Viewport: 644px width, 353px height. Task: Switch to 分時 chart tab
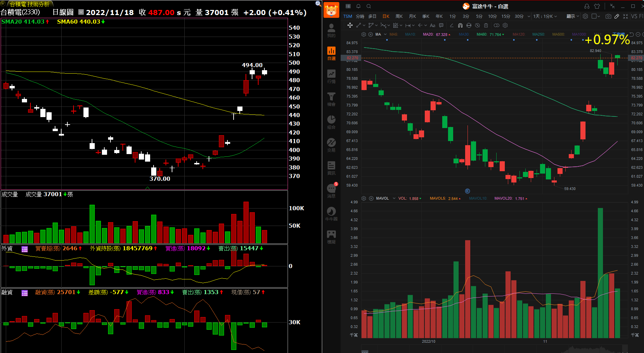coord(360,16)
